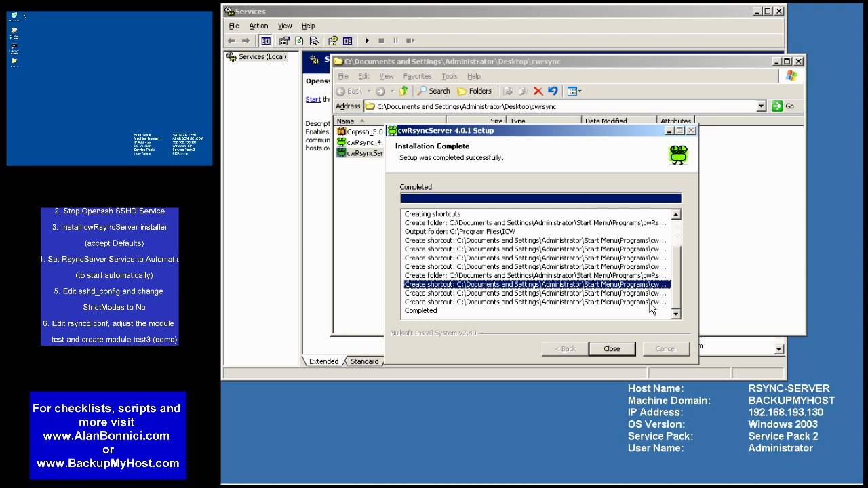Sort by Date Modified column header
This screenshot has height=488, width=868.
[x=619, y=121]
